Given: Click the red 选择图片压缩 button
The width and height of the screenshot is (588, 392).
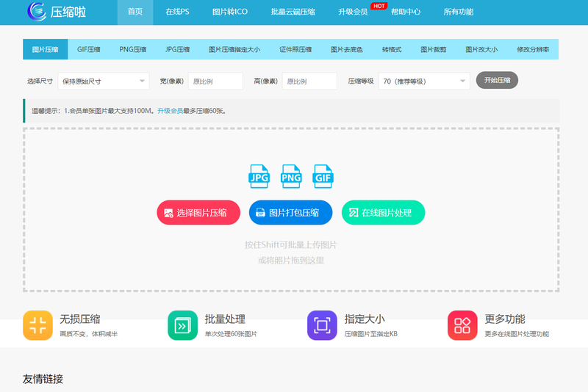Looking at the screenshot, I should click(x=198, y=213).
